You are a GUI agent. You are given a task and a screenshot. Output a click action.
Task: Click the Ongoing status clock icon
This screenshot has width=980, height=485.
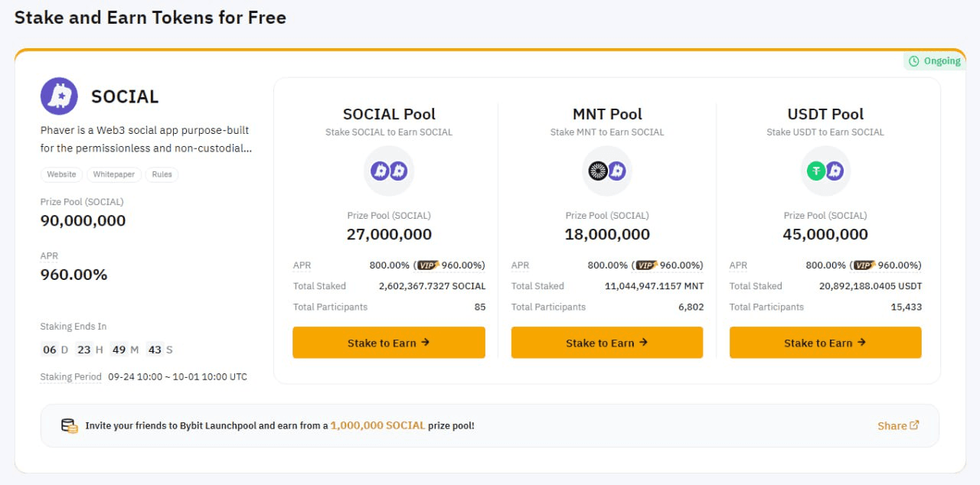pyautogui.click(x=913, y=61)
